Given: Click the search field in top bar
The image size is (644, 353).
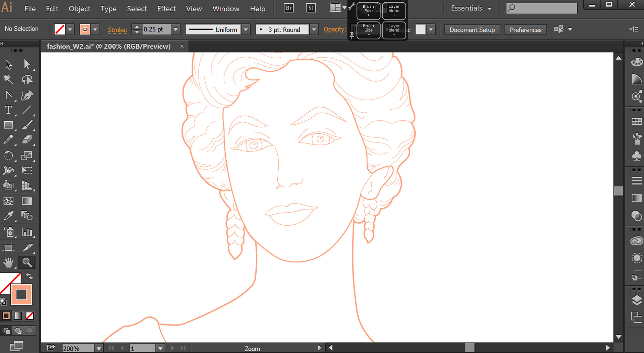Looking at the screenshot, I should 541,8.
